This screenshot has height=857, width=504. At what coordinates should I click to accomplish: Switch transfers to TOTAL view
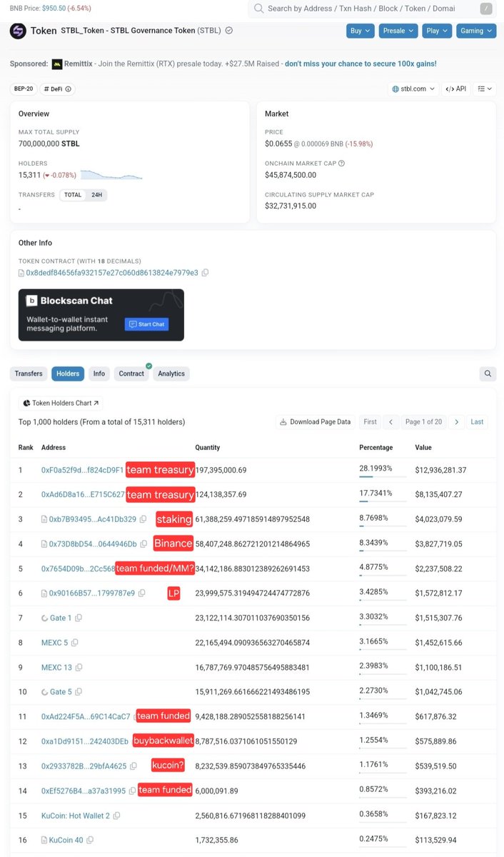click(x=73, y=194)
